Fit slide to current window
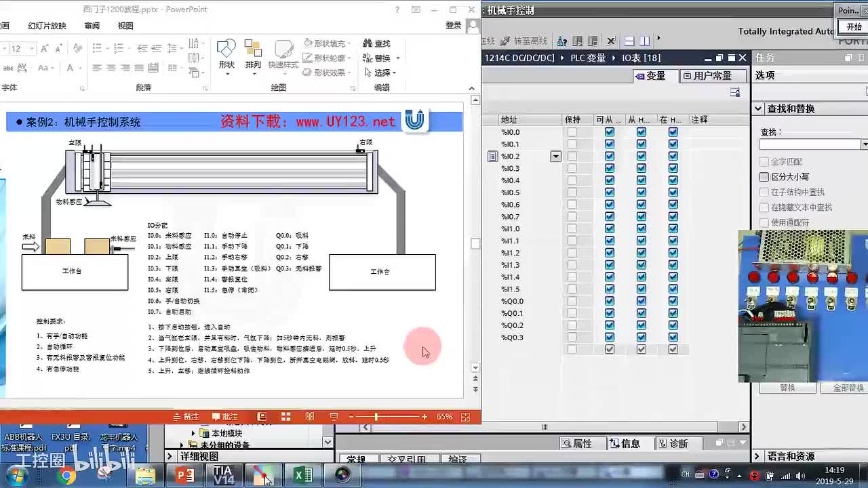868x488 pixels. click(465, 417)
